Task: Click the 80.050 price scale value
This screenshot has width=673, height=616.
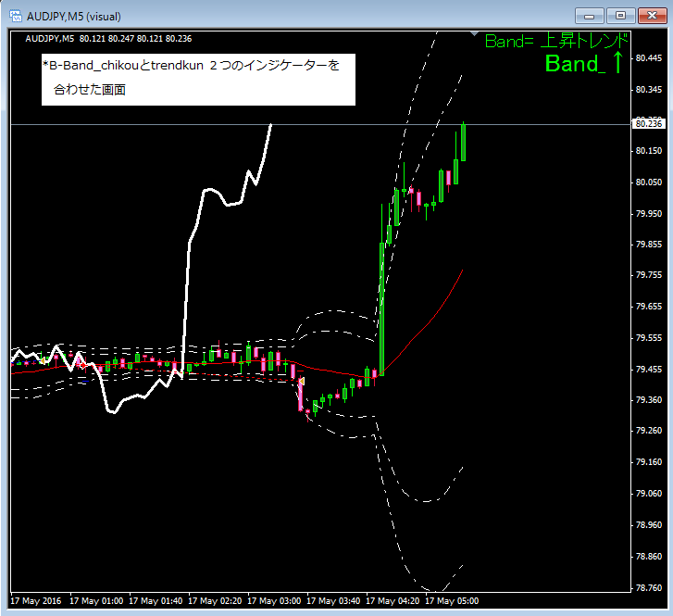Action: 649,182
